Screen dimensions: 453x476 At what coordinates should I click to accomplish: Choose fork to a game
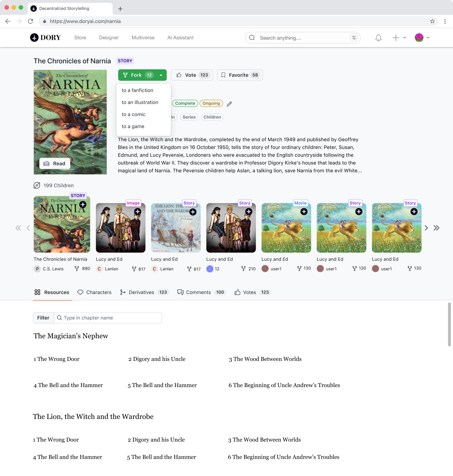tap(133, 126)
